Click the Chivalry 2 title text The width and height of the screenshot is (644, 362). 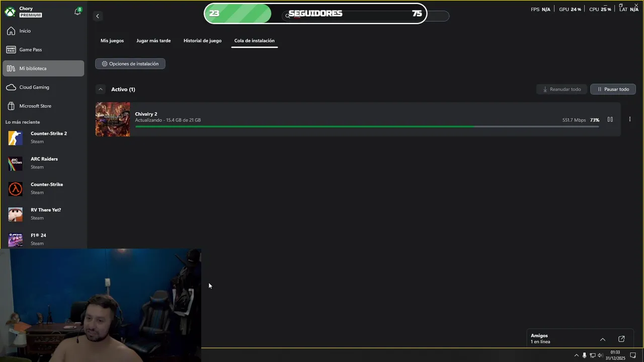click(x=146, y=114)
